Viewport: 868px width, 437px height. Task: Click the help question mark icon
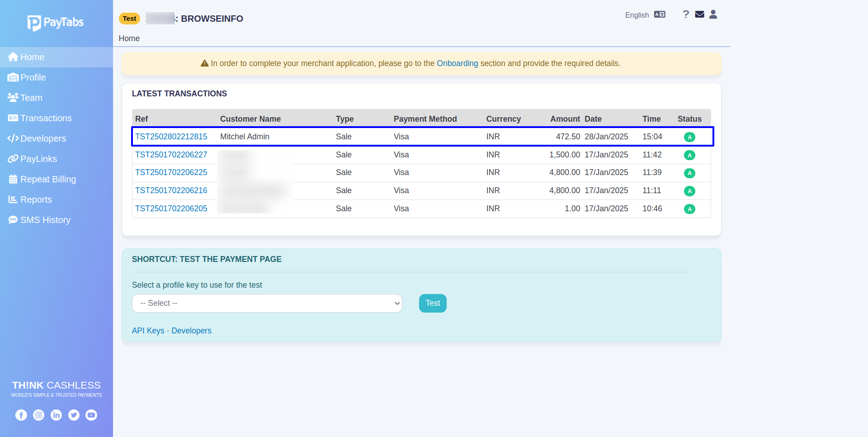(686, 14)
